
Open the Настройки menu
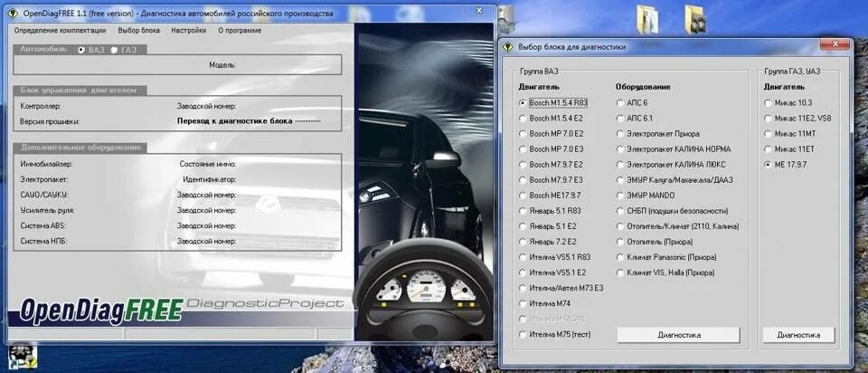(189, 31)
